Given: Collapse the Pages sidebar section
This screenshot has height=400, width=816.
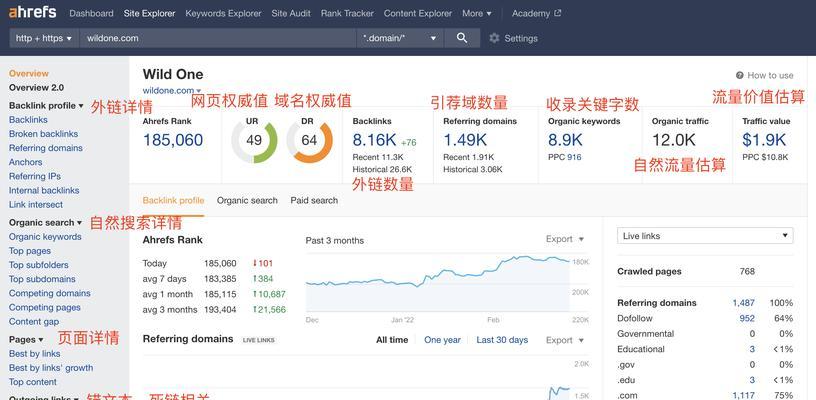Looking at the screenshot, I should point(26,340).
